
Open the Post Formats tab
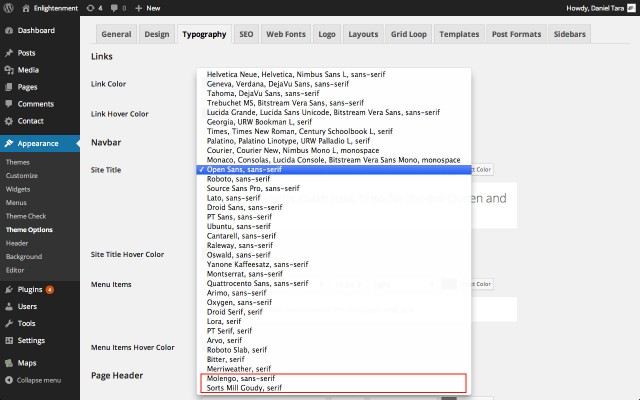516,34
